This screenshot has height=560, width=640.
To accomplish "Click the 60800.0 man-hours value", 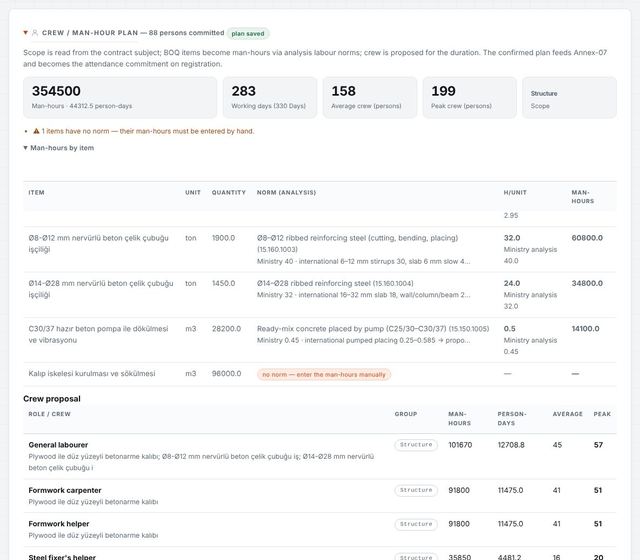I will (x=587, y=238).
